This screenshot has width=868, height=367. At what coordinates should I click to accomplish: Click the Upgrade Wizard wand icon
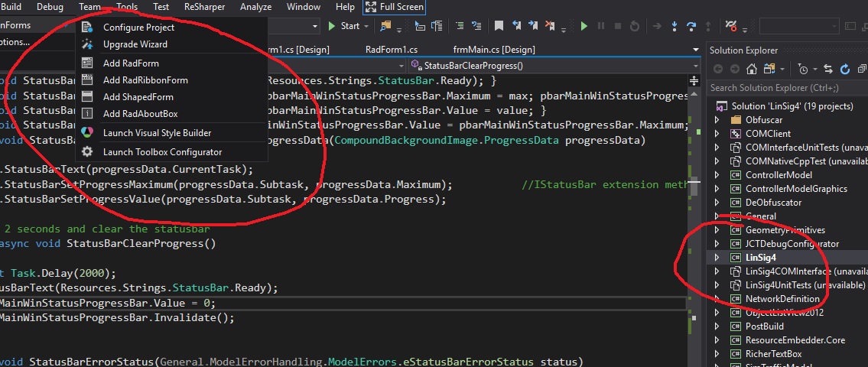[87, 44]
